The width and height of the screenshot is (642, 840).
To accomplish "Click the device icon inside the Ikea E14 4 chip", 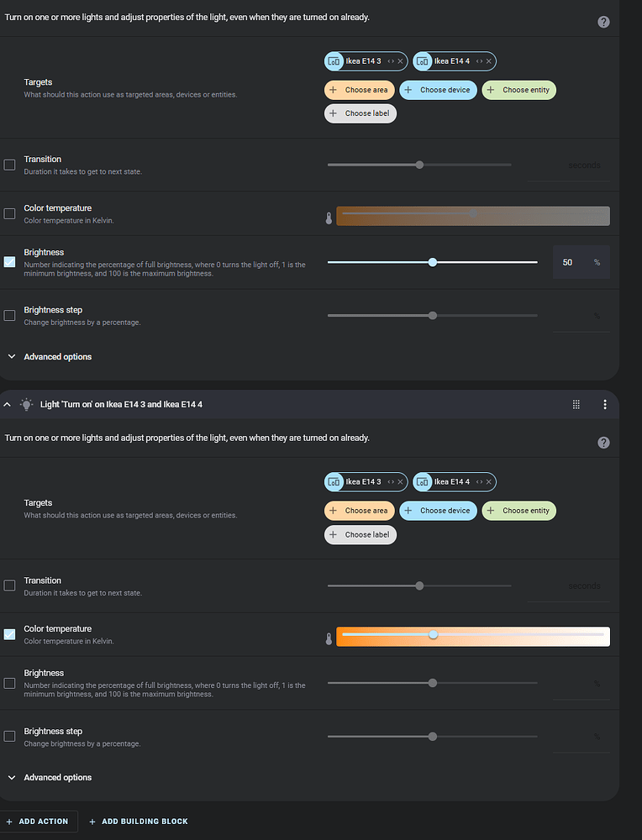I will (423, 60).
